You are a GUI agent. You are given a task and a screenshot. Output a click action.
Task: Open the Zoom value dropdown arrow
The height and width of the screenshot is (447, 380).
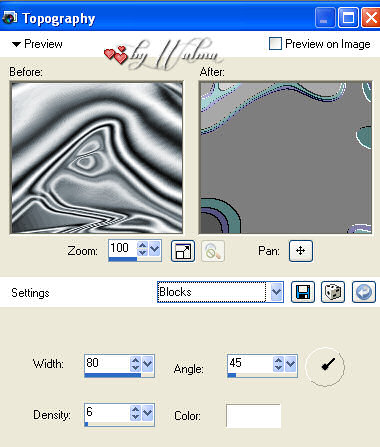[x=155, y=249]
